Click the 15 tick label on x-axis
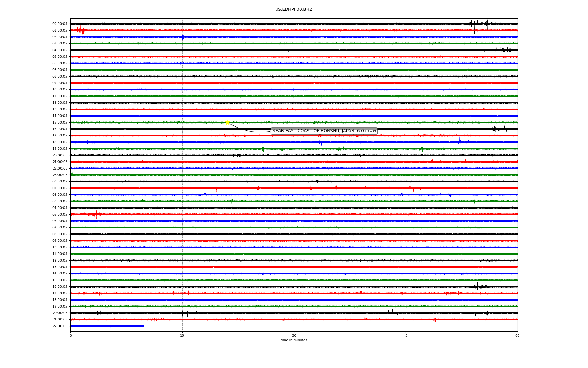 [x=182, y=335]
